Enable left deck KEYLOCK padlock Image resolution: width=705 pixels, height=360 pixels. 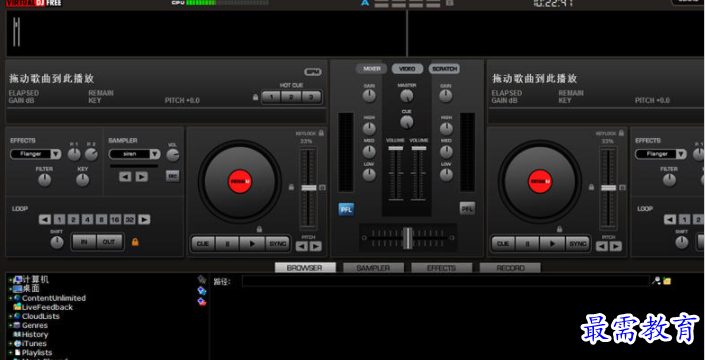pyautogui.click(x=321, y=133)
